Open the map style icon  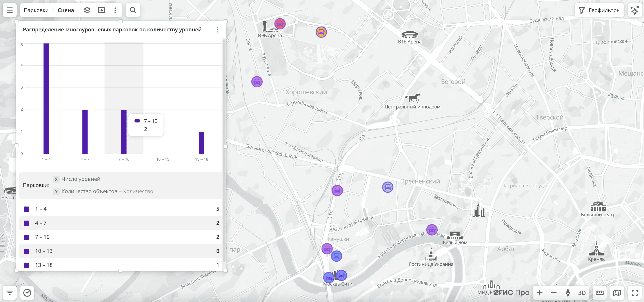coord(617,293)
